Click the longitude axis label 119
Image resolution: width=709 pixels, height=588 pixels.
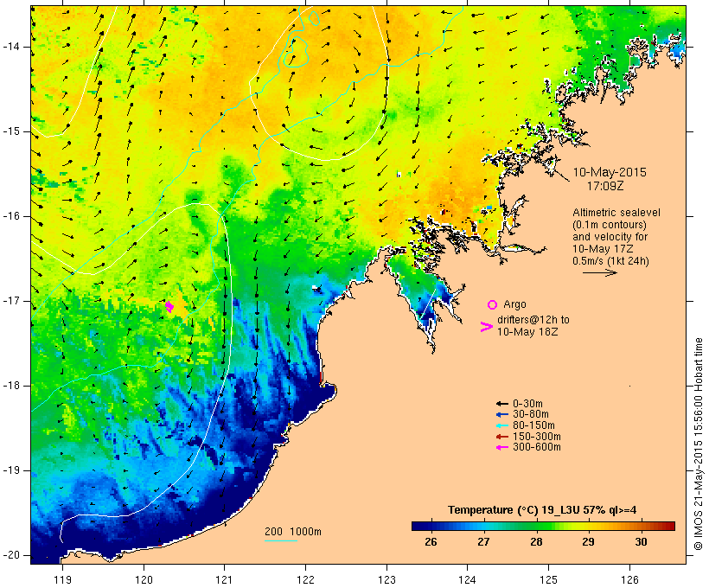62,579
